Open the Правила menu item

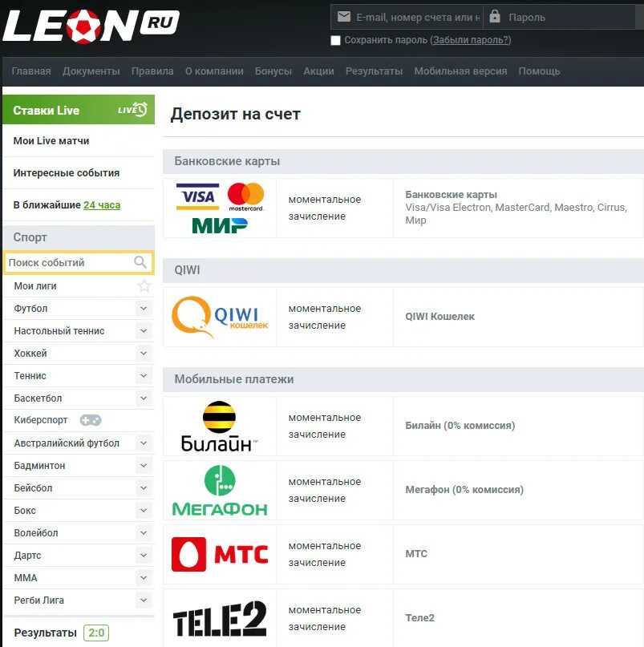point(152,71)
